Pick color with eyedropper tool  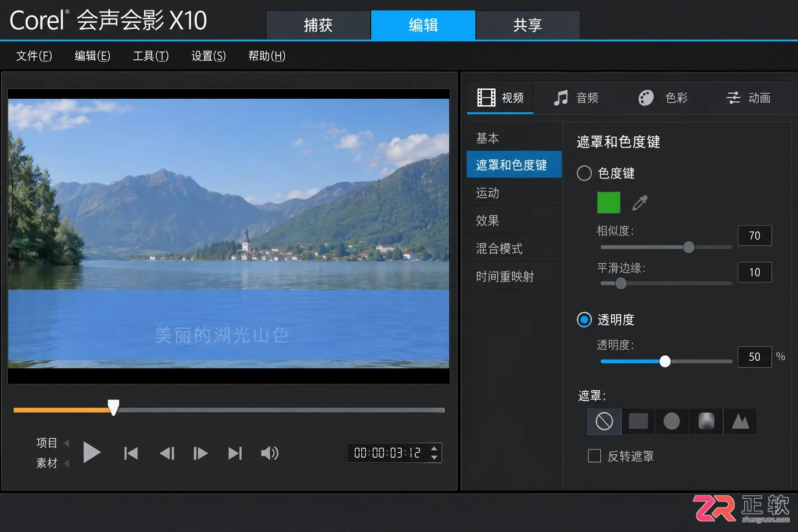(640, 203)
